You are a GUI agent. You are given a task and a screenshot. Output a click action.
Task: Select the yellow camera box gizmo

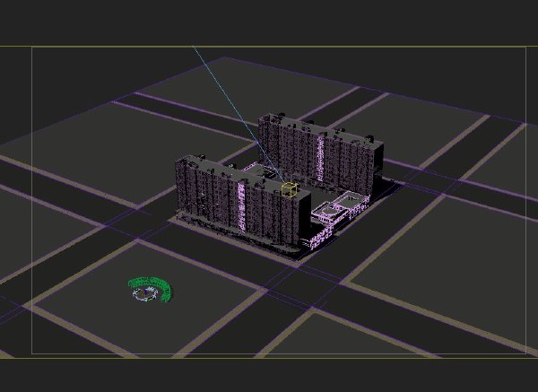point(290,190)
